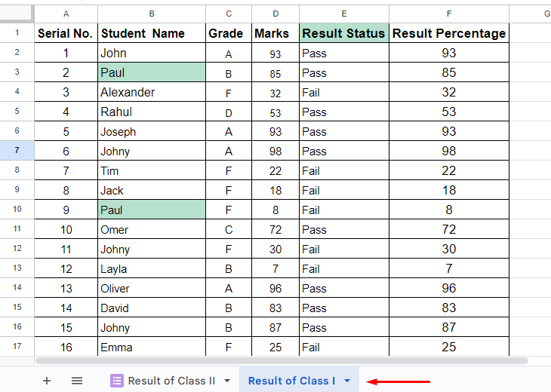This screenshot has width=551, height=392.
Task: Click the select-all corner box
Action: tap(16, 14)
